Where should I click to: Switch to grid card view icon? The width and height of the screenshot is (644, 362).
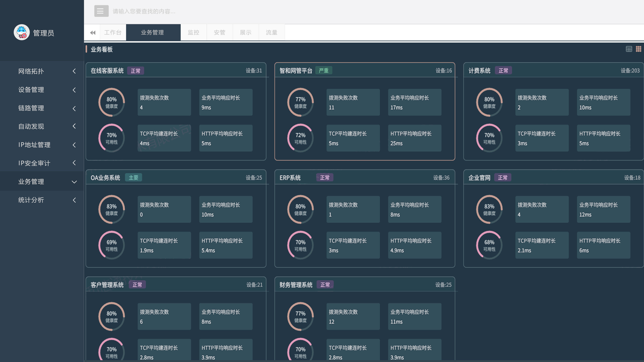click(638, 49)
